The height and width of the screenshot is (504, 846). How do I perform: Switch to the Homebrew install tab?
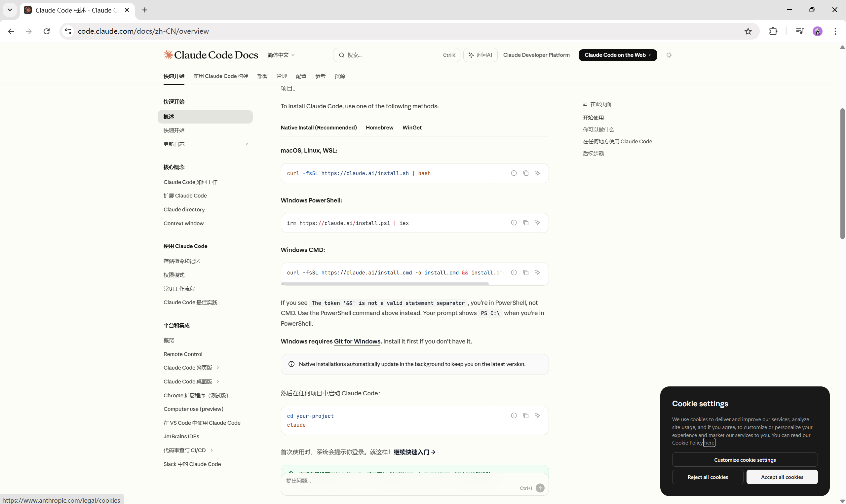(x=379, y=128)
